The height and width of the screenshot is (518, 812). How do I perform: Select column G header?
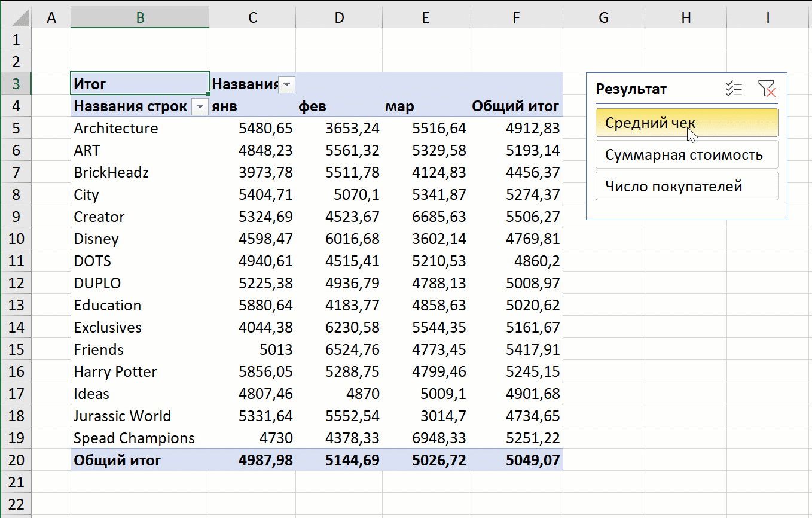click(604, 18)
